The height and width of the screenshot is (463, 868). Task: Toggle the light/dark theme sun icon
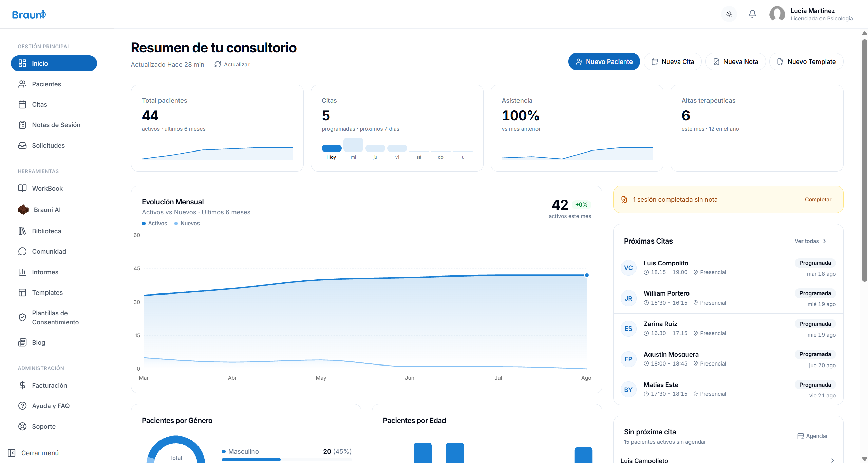pos(729,14)
